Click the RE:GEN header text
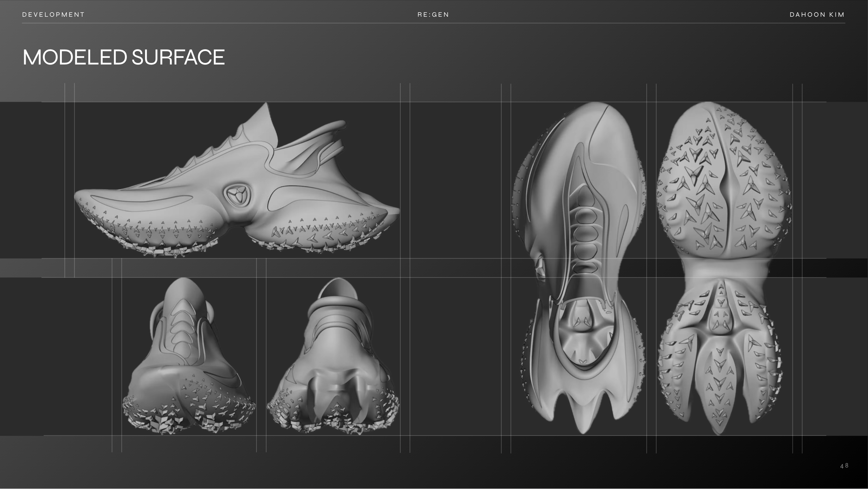Screen dimensions: 868x489 [433, 15]
